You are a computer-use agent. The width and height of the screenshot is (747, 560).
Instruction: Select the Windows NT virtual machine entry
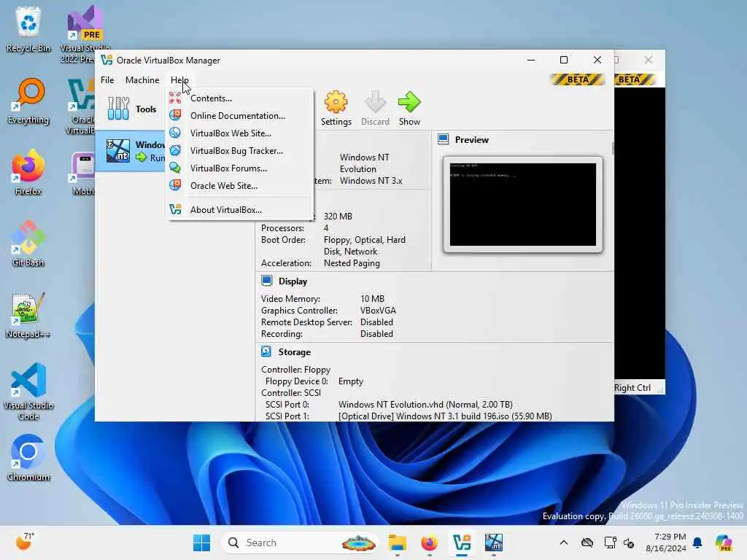[x=131, y=151]
